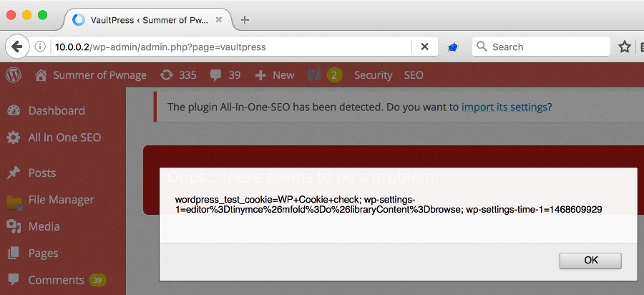Open the New content menu
The width and height of the screenshot is (644, 295).
coord(275,75)
